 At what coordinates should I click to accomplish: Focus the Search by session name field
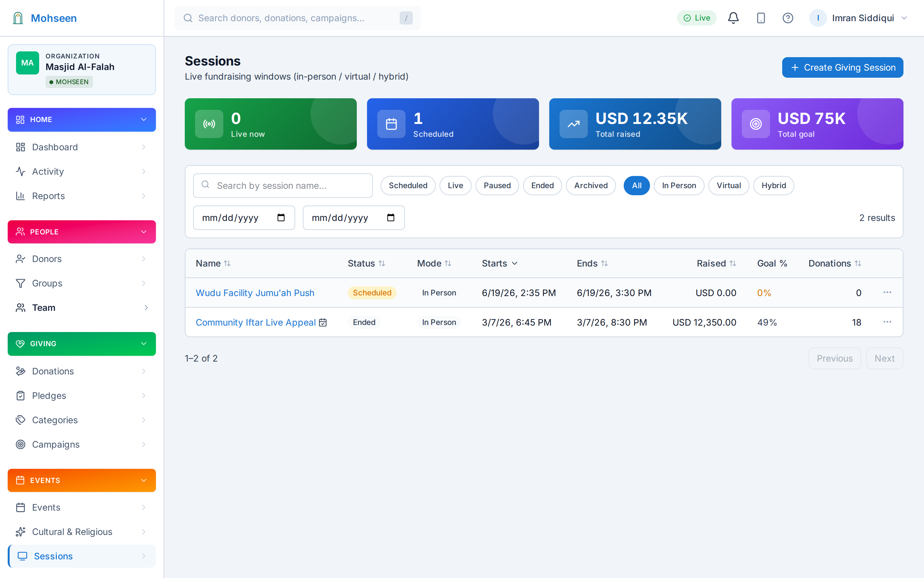tap(283, 185)
